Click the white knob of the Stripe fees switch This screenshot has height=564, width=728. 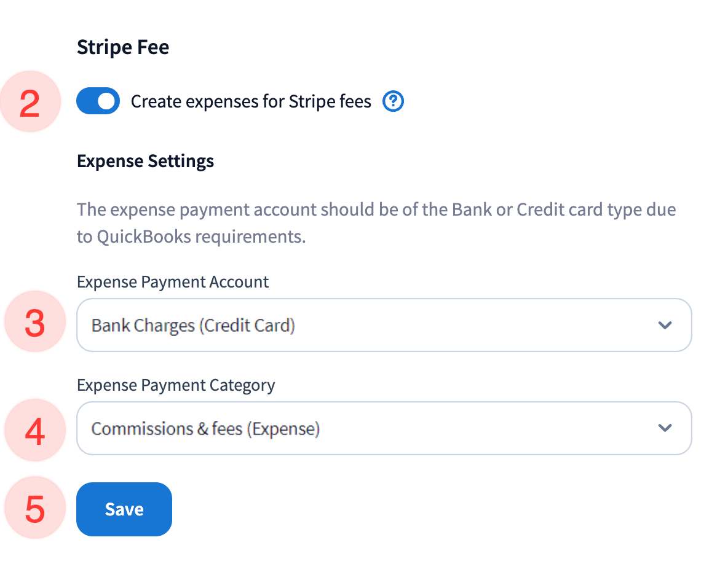pos(107,101)
